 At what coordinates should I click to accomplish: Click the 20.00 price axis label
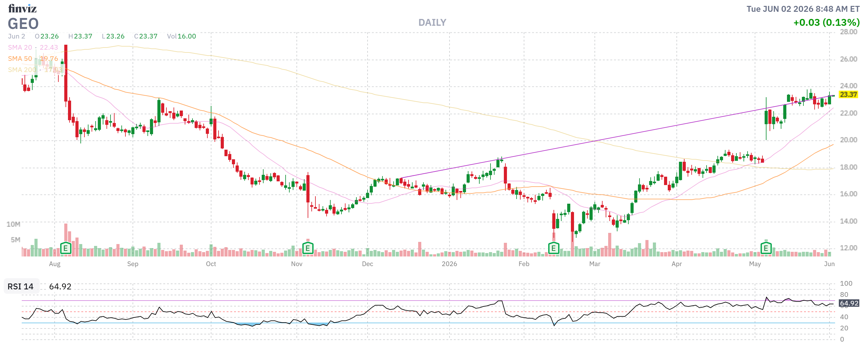(848, 140)
